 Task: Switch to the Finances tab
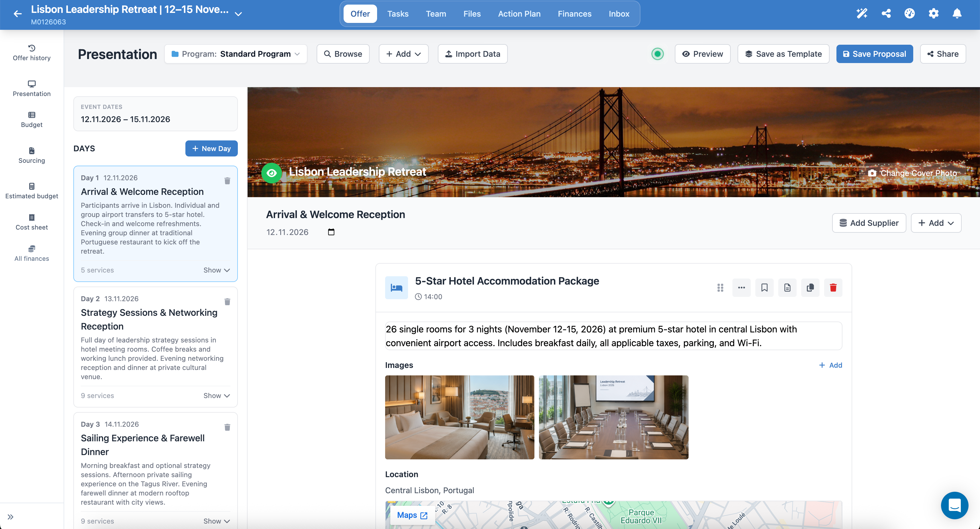tap(575, 14)
